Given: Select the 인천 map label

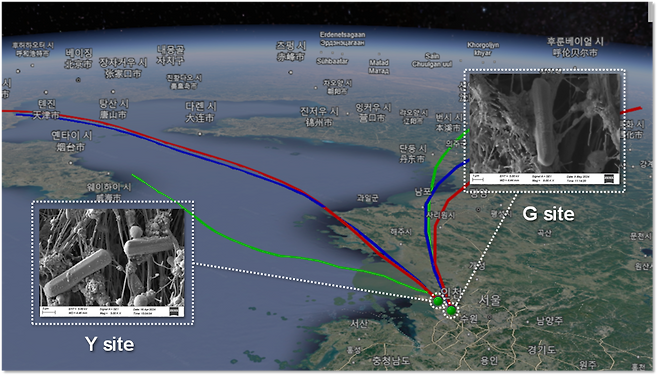Looking at the screenshot, I should [x=451, y=292].
